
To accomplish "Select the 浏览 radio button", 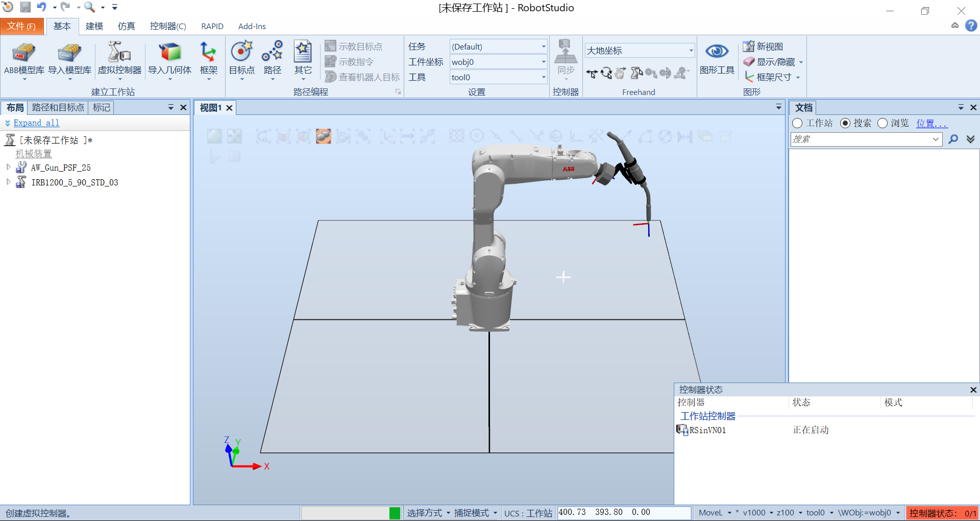I will 883,123.
